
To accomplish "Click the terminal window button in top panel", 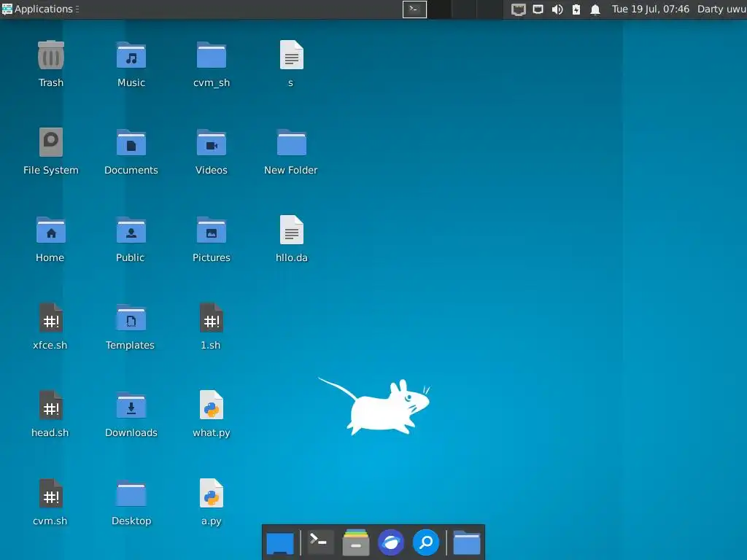I will point(414,9).
